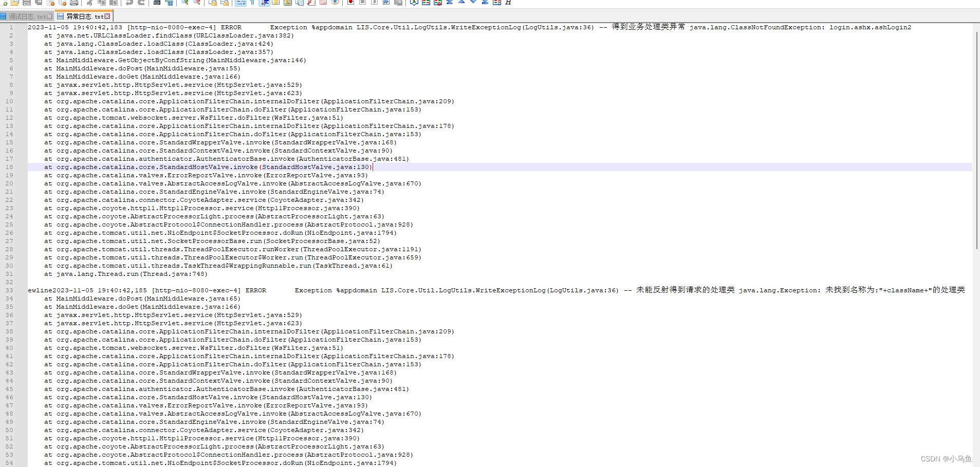Image resolution: width=980 pixels, height=467 pixels.
Task: Click the Undo arrow icon
Action: (130, 2)
